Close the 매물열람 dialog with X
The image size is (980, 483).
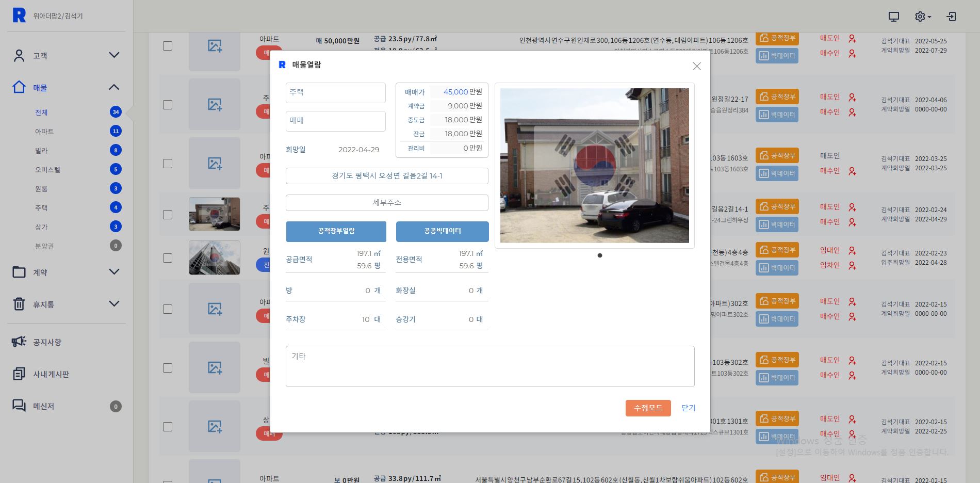click(x=696, y=66)
